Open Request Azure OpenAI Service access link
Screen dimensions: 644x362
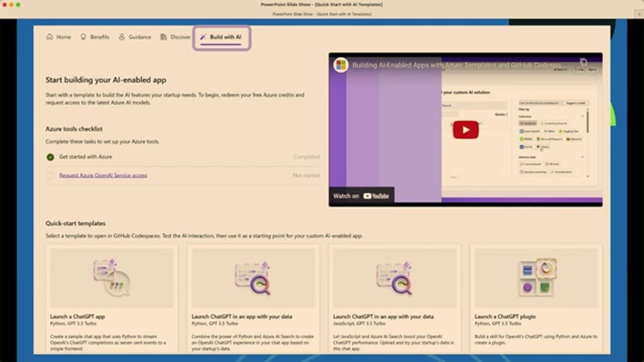pos(103,175)
